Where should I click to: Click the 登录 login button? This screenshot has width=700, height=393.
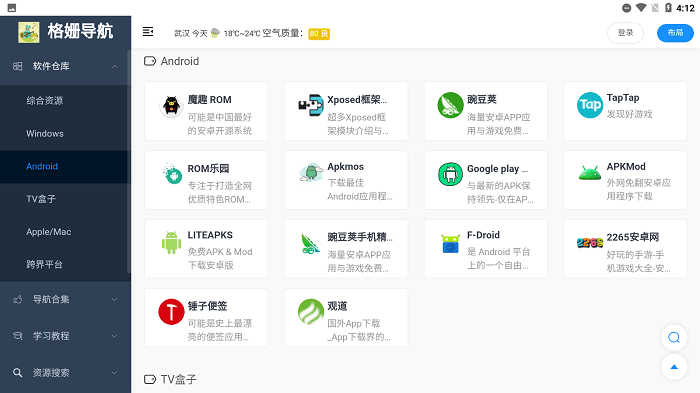pyautogui.click(x=625, y=33)
